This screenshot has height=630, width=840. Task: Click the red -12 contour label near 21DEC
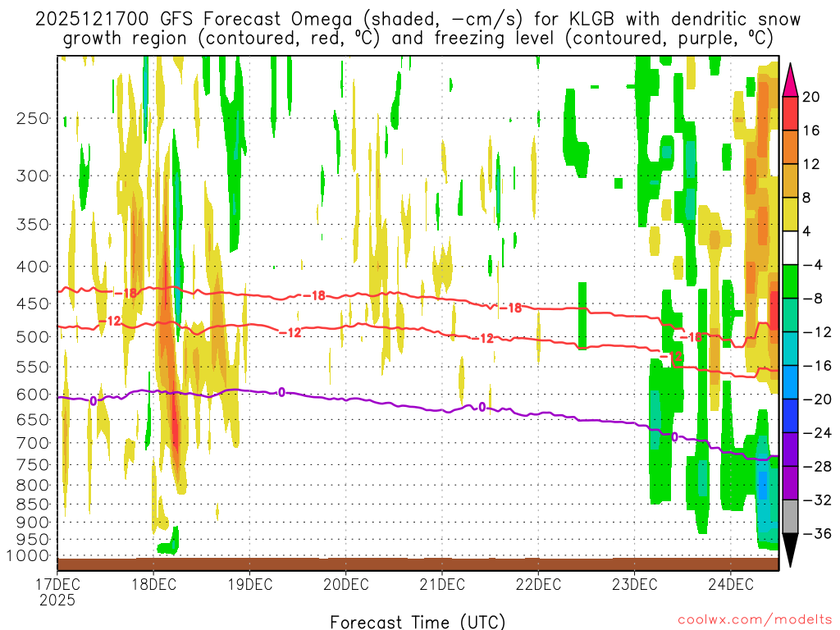tap(482, 339)
